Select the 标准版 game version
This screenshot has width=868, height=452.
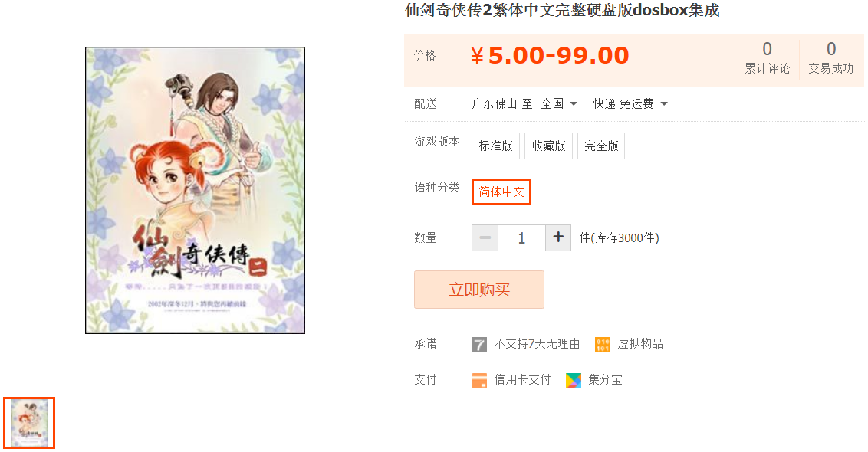point(495,146)
